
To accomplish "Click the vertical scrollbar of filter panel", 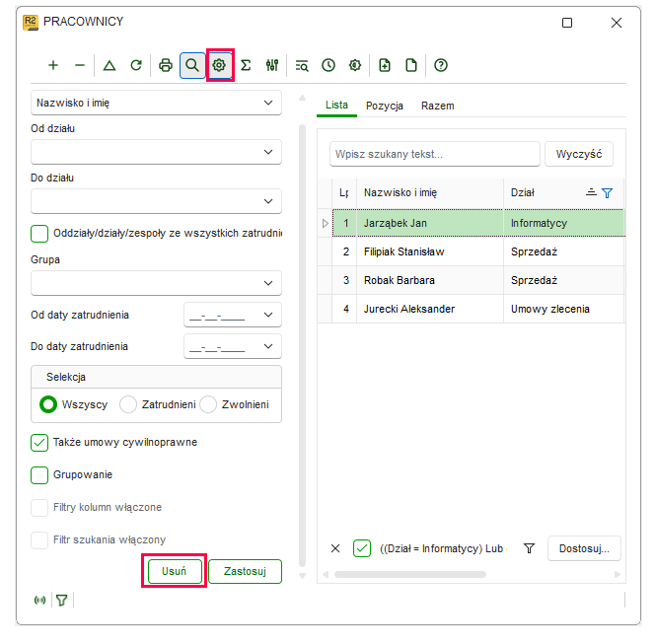I will pos(303,346).
